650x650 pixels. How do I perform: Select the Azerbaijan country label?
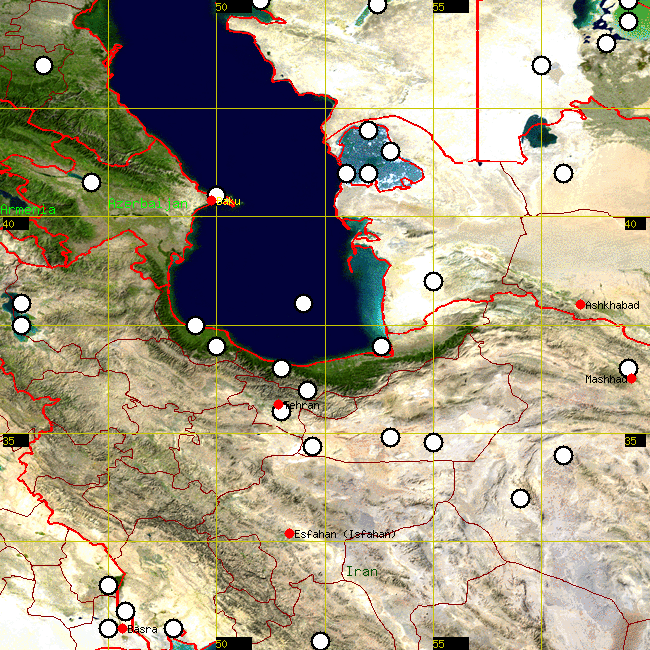pos(148,204)
